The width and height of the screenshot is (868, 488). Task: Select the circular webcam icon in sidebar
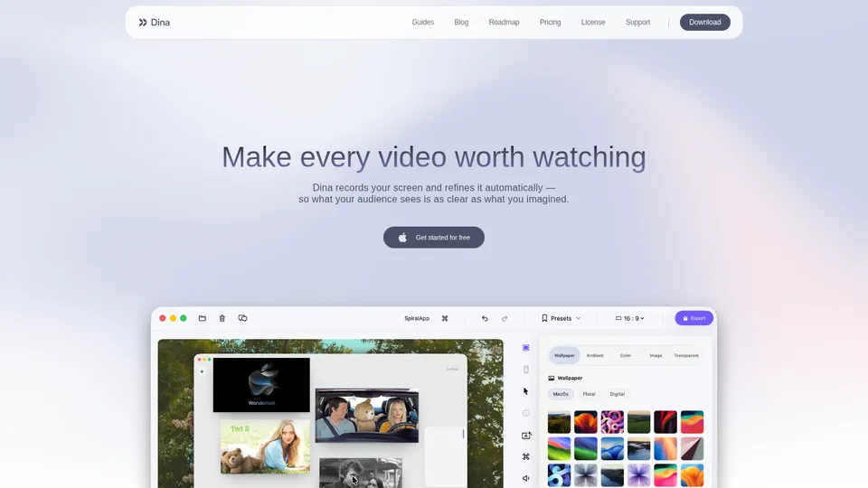click(x=526, y=413)
